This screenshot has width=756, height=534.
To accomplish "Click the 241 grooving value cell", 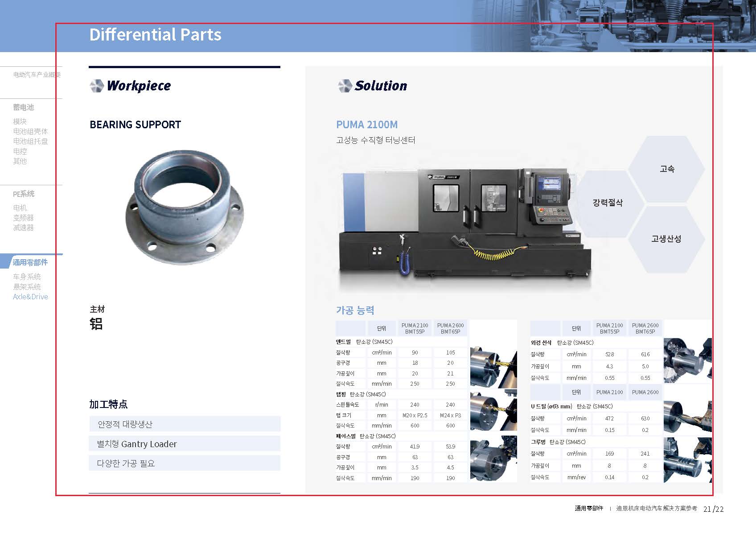I will click(645, 454).
